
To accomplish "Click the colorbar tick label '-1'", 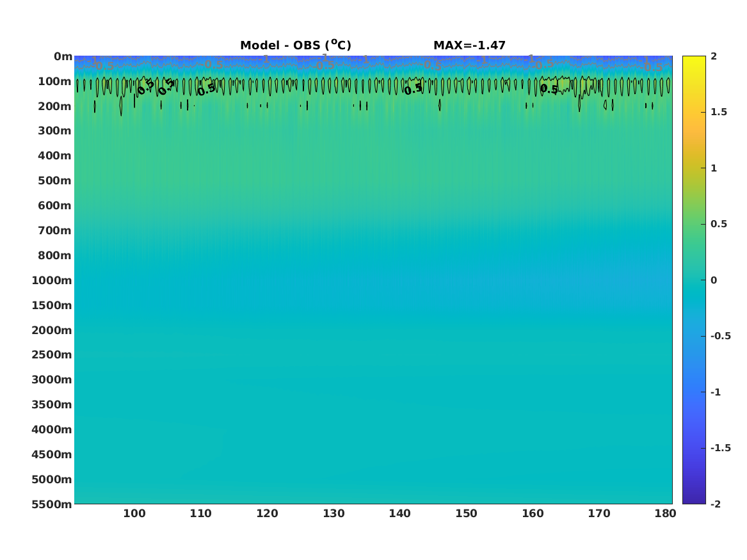I will [x=716, y=392].
